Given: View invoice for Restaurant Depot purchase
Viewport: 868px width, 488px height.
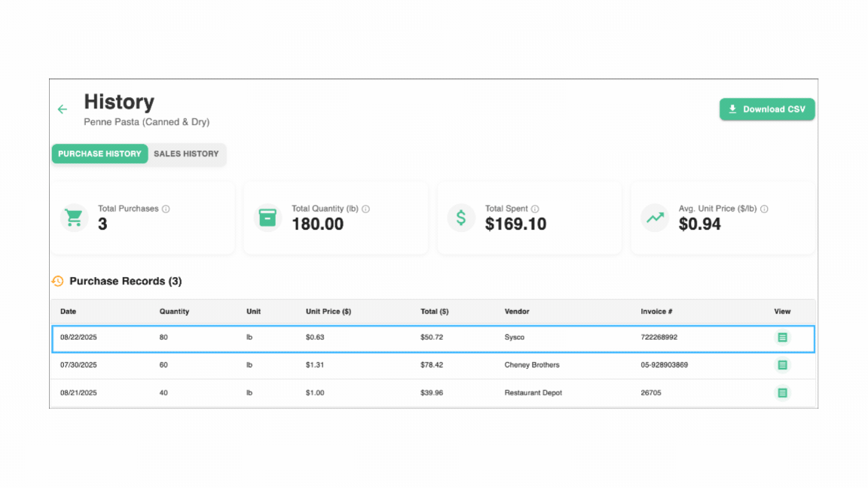Looking at the screenshot, I should (782, 393).
